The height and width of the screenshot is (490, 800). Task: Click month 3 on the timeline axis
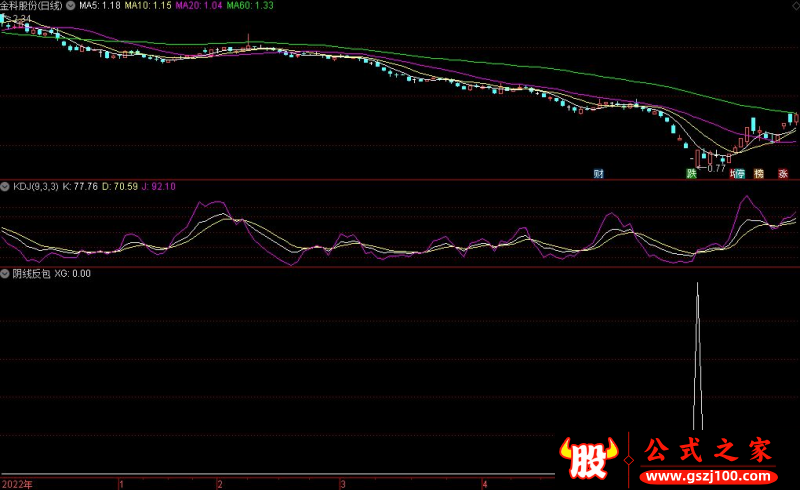tap(342, 484)
